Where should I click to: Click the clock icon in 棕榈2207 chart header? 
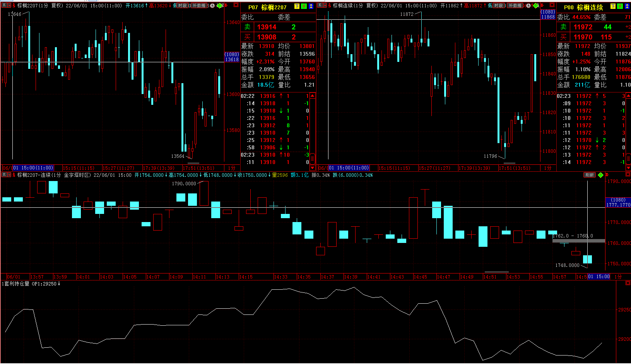click(x=212, y=6)
